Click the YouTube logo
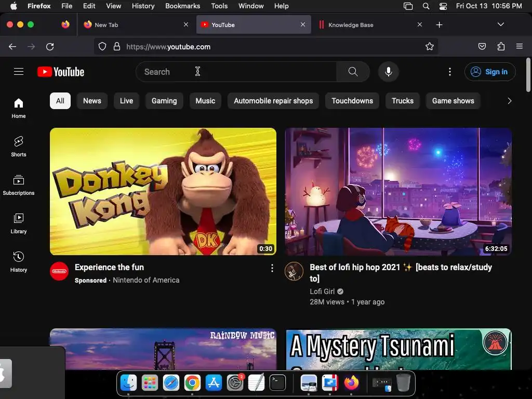The height and width of the screenshot is (399, 532). tap(61, 72)
